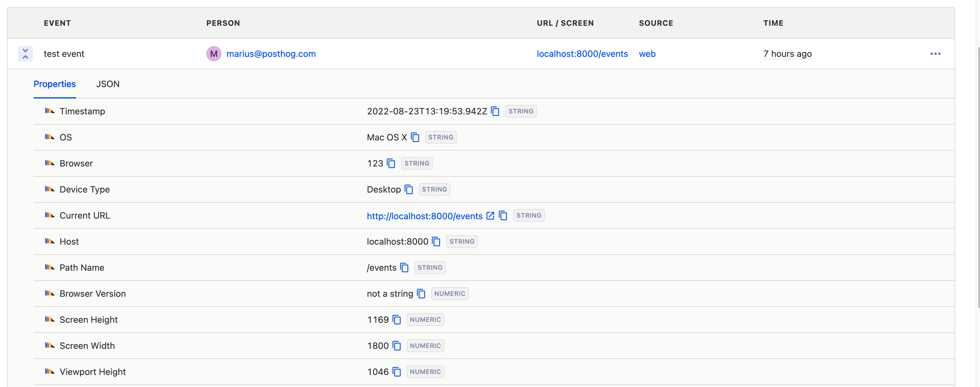The height and width of the screenshot is (387, 980).
Task: Collapse the test event row
Action: pos(25,54)
